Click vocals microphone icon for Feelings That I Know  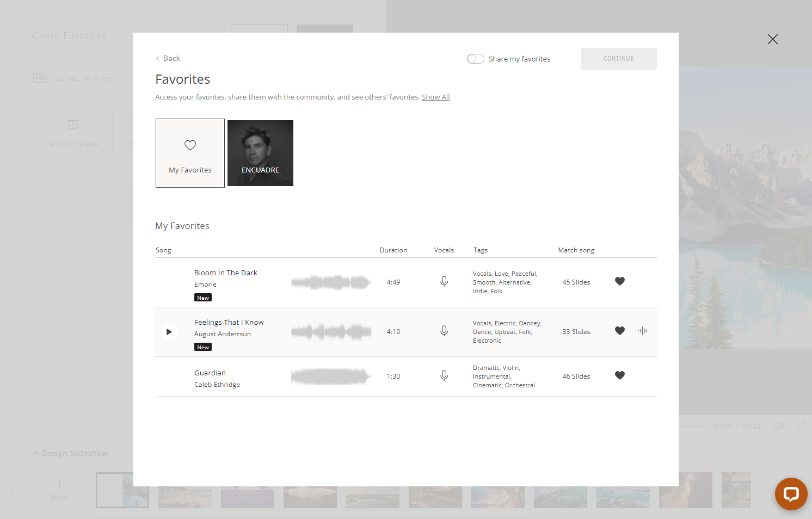coord(444,331)
